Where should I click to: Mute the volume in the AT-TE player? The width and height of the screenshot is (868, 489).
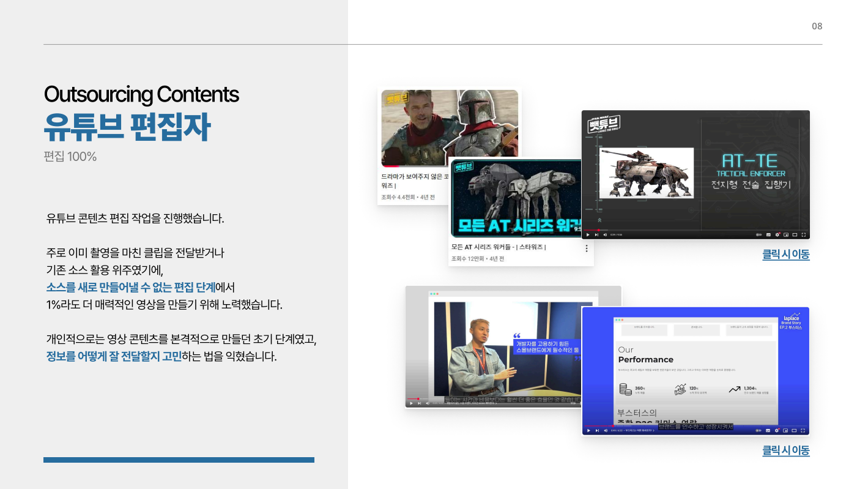coord(605,234)
